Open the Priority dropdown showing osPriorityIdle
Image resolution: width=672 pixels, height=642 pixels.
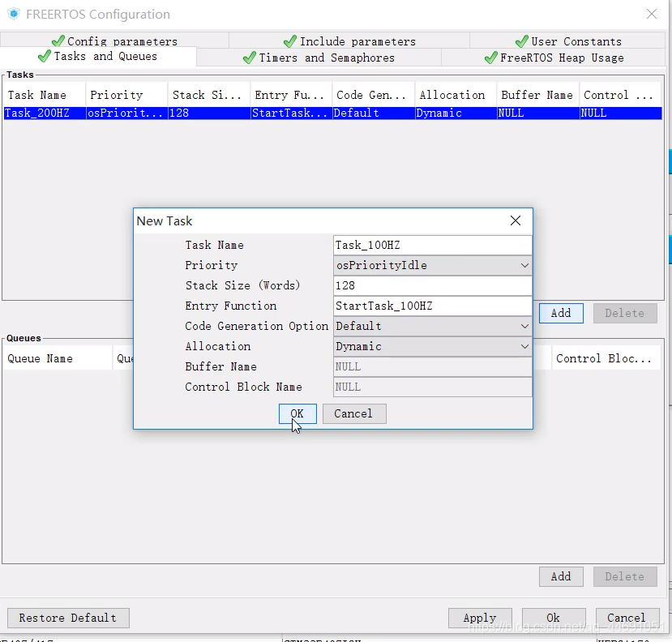432,265
